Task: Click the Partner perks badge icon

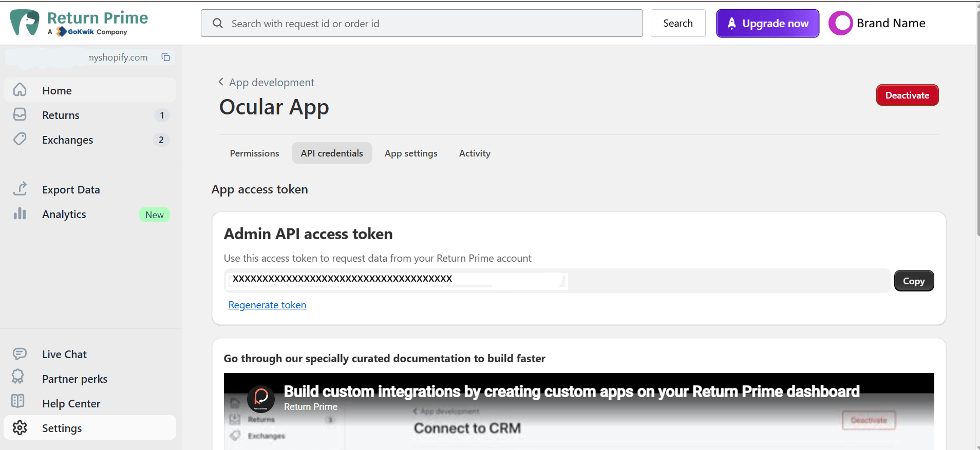Action: (18, 377)
